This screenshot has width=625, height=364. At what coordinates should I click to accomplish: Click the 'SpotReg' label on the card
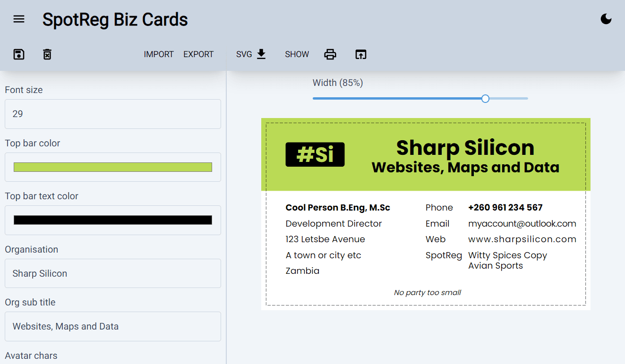[x=444, y=255]
